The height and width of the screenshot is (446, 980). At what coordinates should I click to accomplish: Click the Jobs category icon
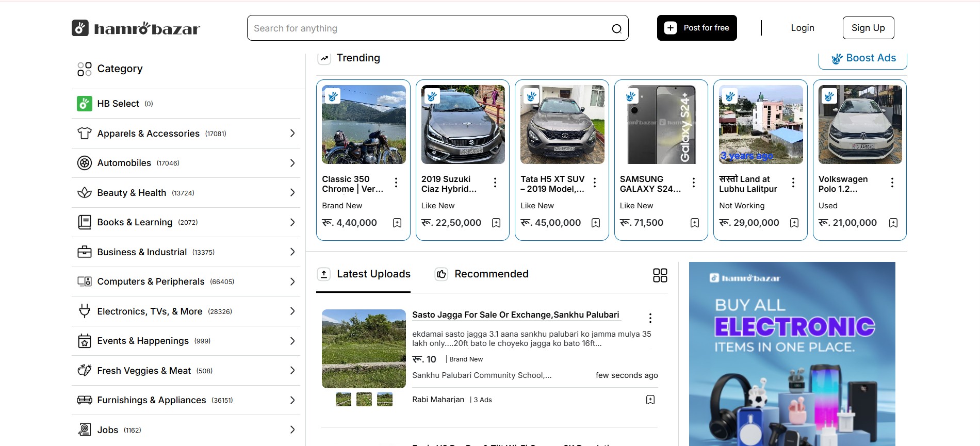85,430
